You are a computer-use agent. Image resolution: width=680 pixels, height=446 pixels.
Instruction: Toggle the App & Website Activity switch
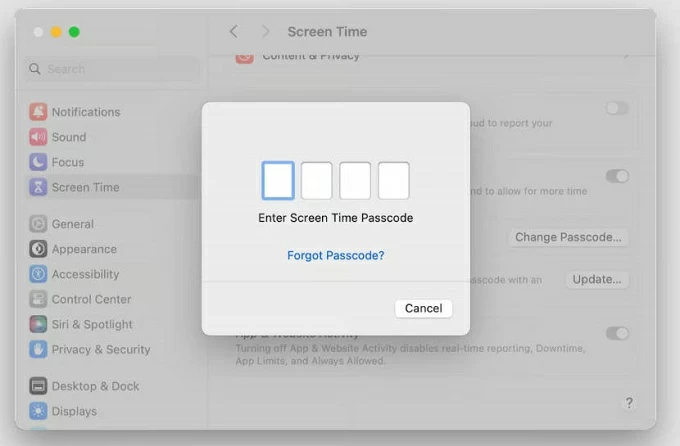coord(617,333)
